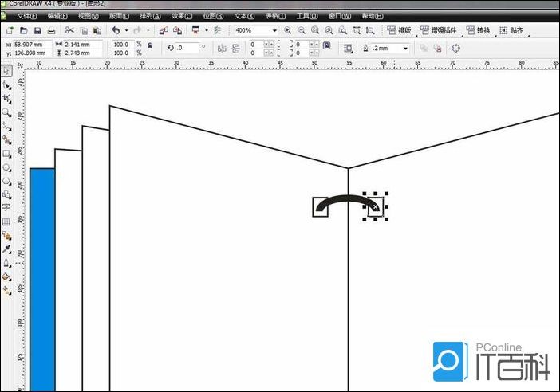This screenshot has width=560, height=392.
Task: Open the 编辑(E) menu
Action: click(57, 16)
